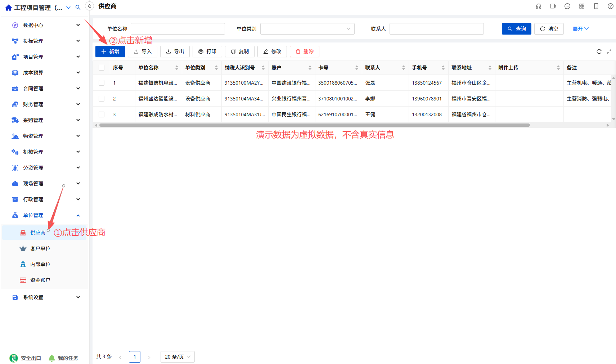The width and height of the screenshot is (616, 364).
Task: Sort by the 手机号 column sort icon
Action: 443,68
